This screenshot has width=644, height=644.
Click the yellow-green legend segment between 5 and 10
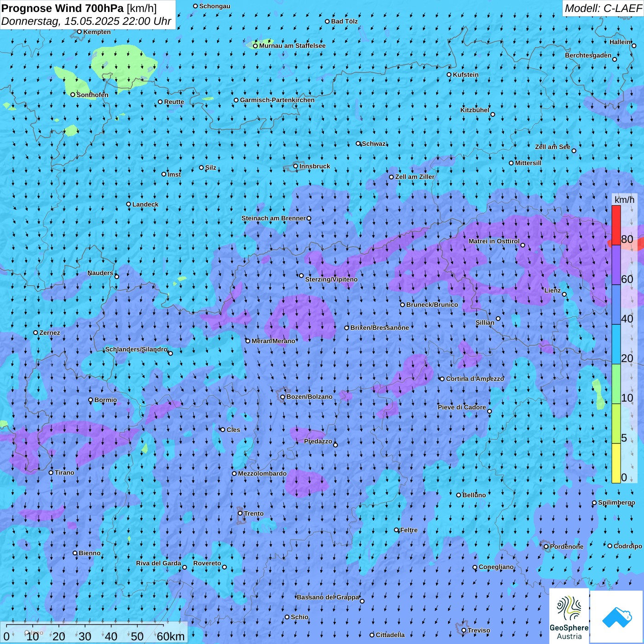pyautogui.click(x=616, y=424)
